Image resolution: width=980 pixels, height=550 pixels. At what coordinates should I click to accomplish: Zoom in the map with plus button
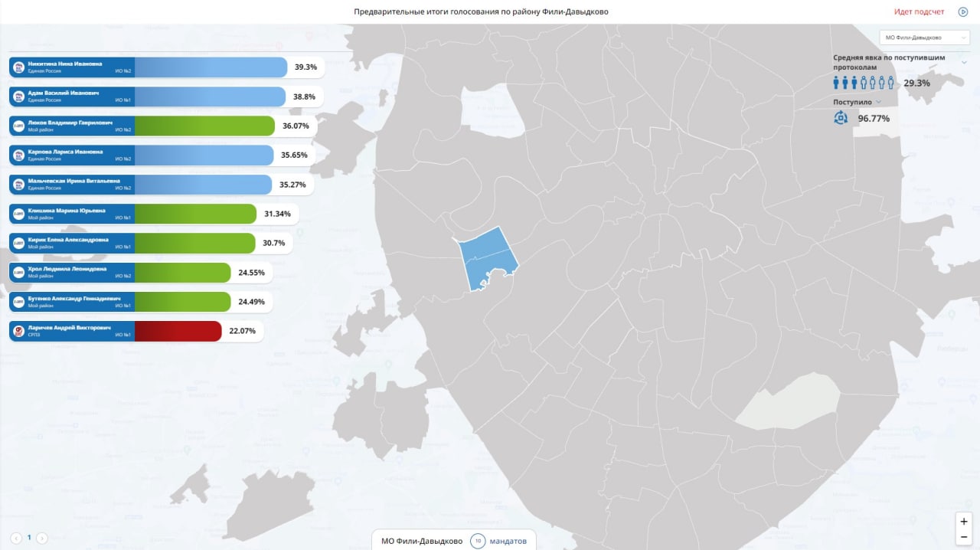point(964,521)
